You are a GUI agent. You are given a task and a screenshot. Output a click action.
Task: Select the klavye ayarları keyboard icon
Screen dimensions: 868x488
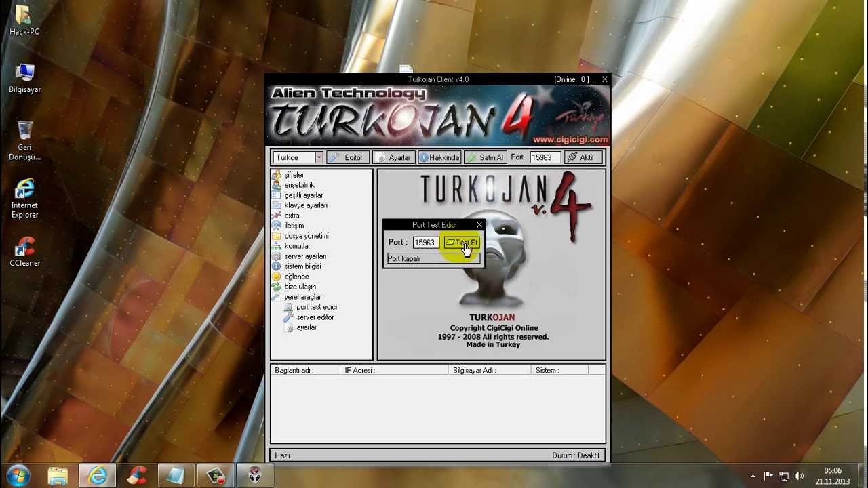(276, 205)
